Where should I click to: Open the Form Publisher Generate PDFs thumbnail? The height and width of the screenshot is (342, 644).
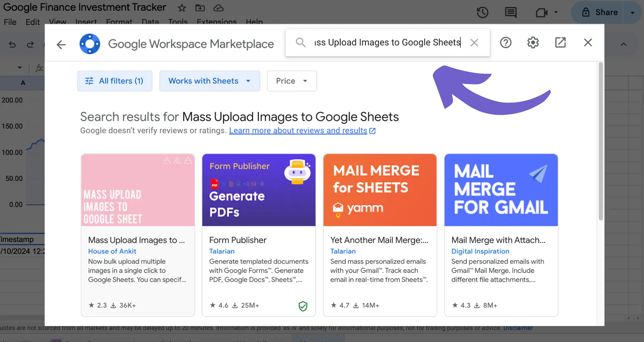click(x=259, y=190)
